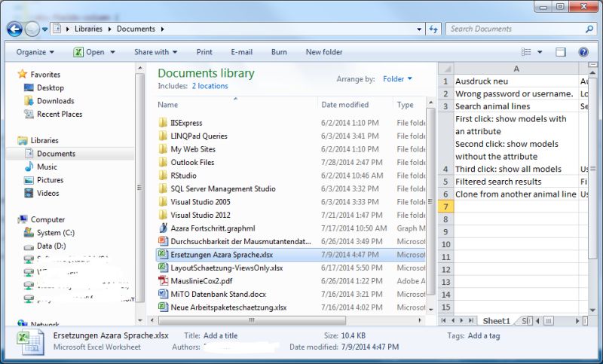Click the refresh icon in address bar
The width and height of the screenshot is (603, 364).
point(433,29)
